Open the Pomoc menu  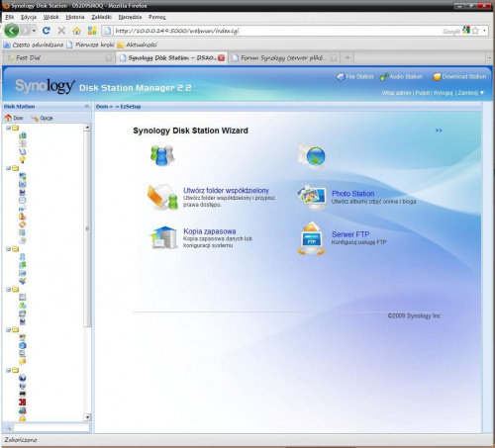157,17
